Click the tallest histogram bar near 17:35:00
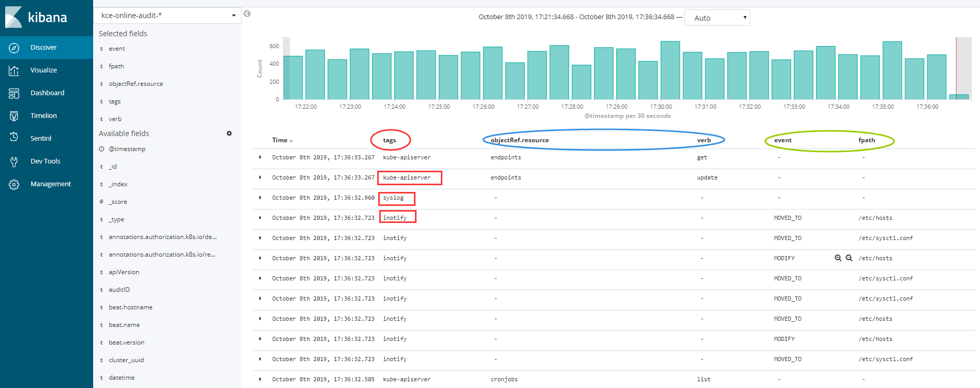Image resolution: width=980 pixels, height=388 pixels. coord(892,70)
